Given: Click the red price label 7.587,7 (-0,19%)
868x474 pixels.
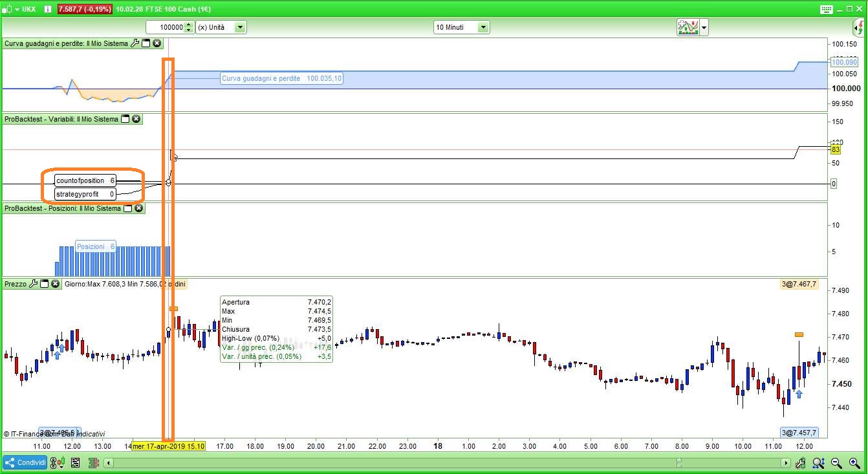Looking at the screenshot, I should click(85, 9).
